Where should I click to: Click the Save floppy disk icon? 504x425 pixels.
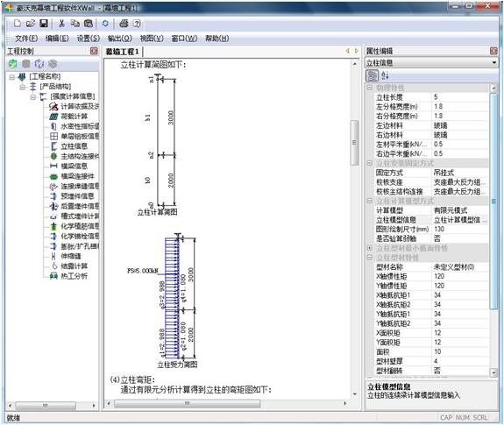[44, 23]
